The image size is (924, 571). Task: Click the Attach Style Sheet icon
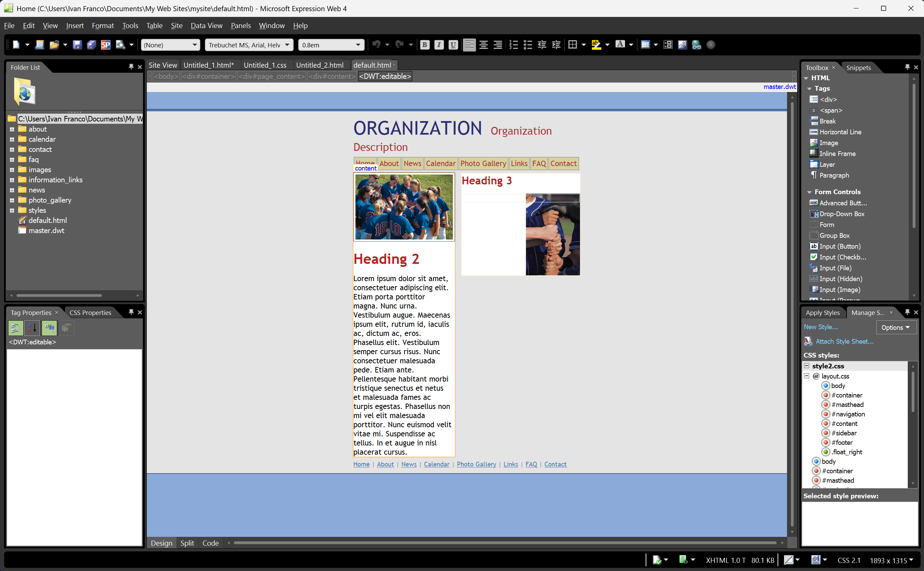808,341
